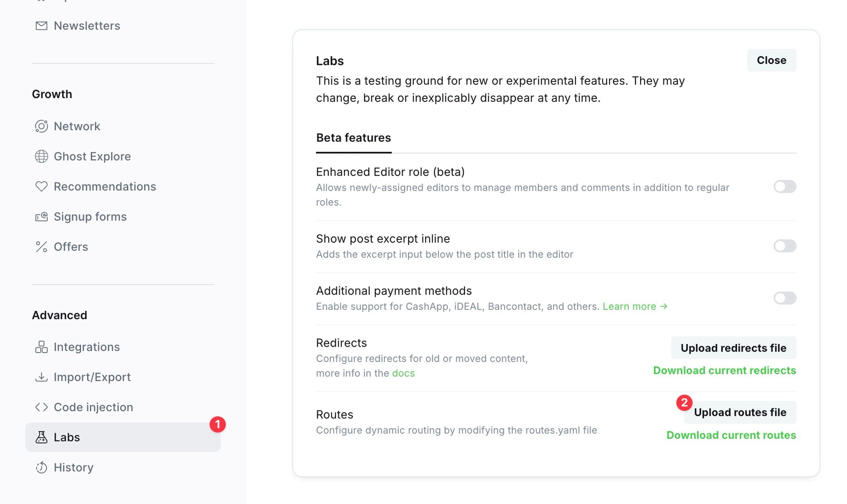Click Download current redirects link
Viewport: 847px width, 504px height.
point(724,370)
